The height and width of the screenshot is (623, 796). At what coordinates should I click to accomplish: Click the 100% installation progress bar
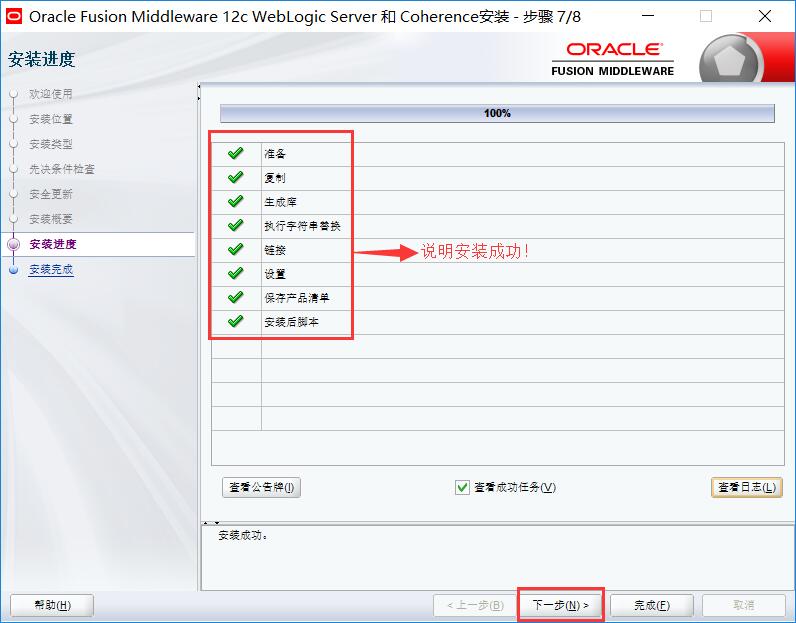click(497, 113)
